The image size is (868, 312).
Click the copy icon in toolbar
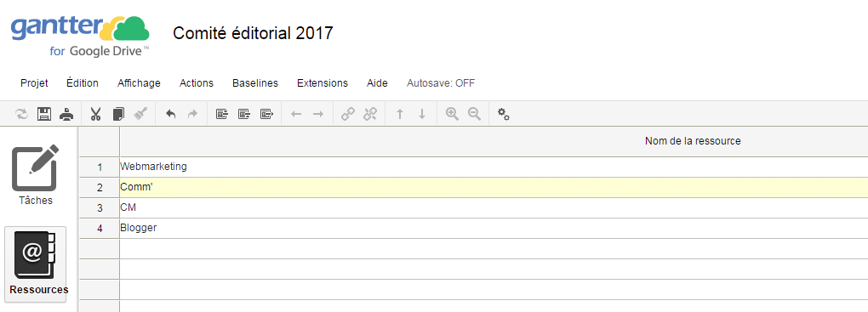tap(118, 115)
